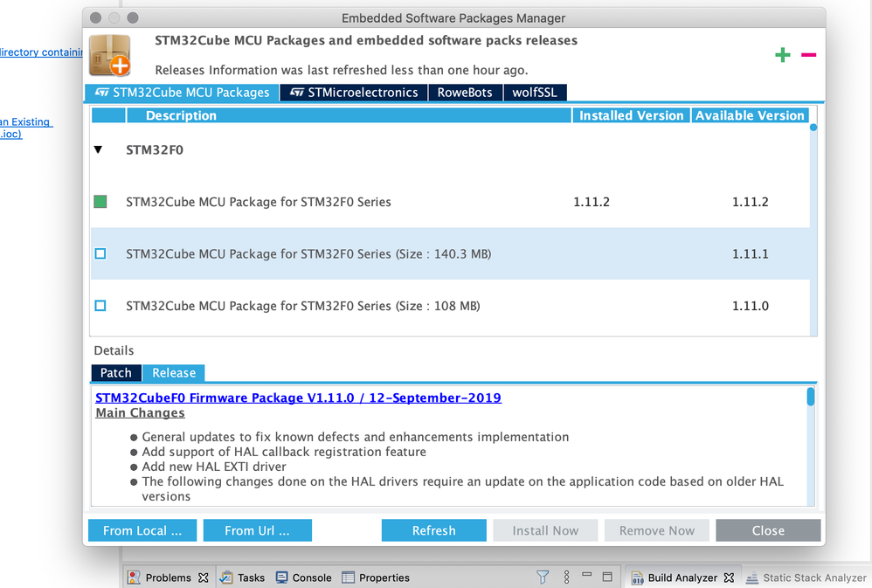Open the STMicroelectronics tab
872x588 pixels.
coord(354,93)
